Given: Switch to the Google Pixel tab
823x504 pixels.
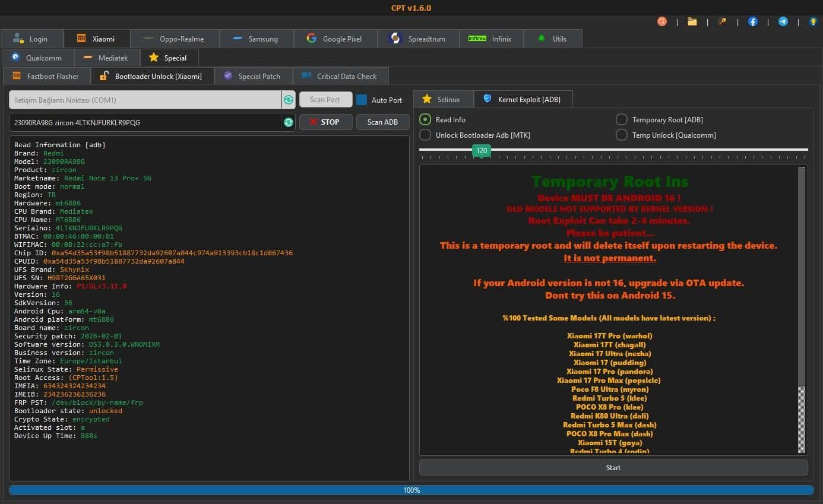Looking at the screenshot, I should point(335,39).
